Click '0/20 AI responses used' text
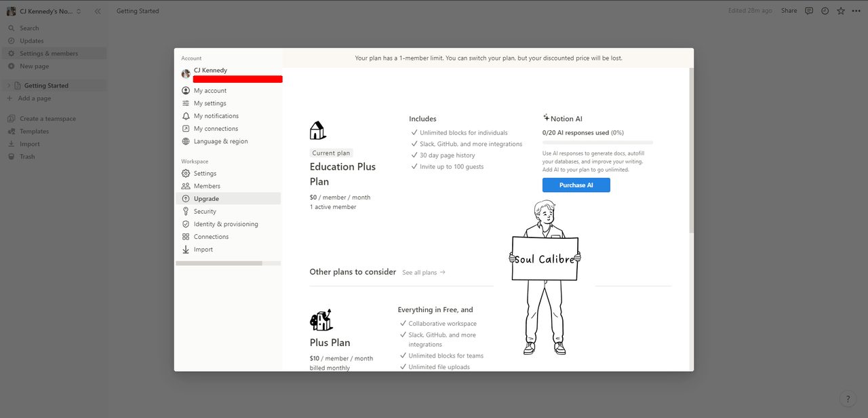 click(576, 133)
